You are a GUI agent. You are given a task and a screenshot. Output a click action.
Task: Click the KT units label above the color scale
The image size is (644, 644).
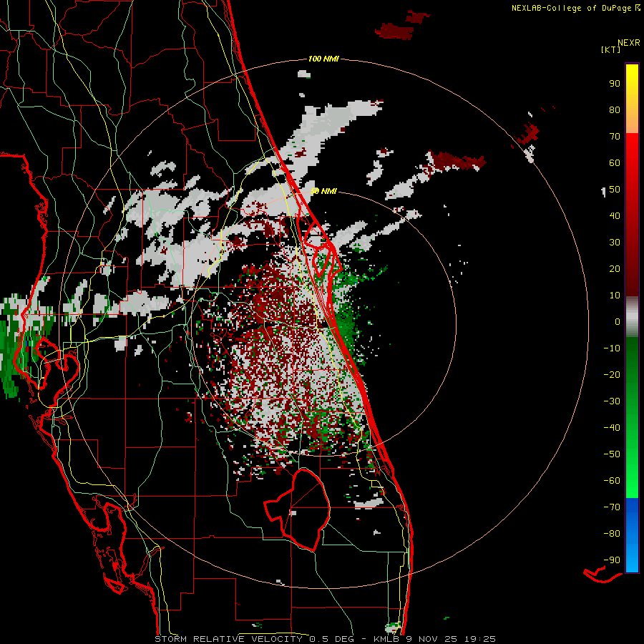[611, 49]
